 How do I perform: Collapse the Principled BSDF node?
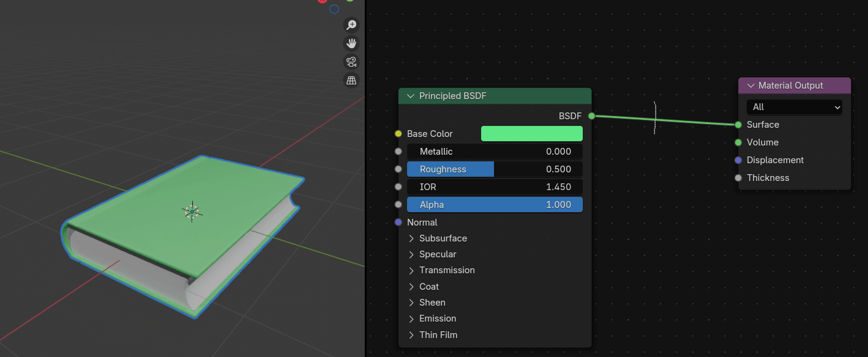tap(410, 96)
